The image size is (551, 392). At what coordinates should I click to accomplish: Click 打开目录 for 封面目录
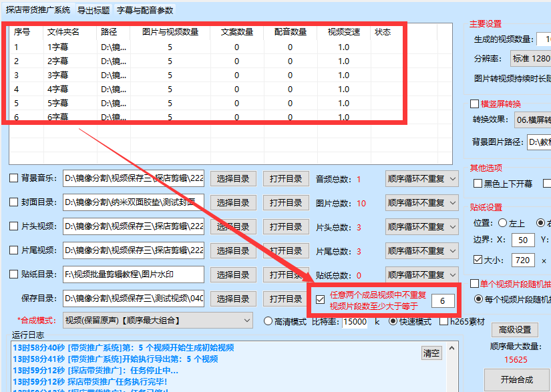click(286, 202)
